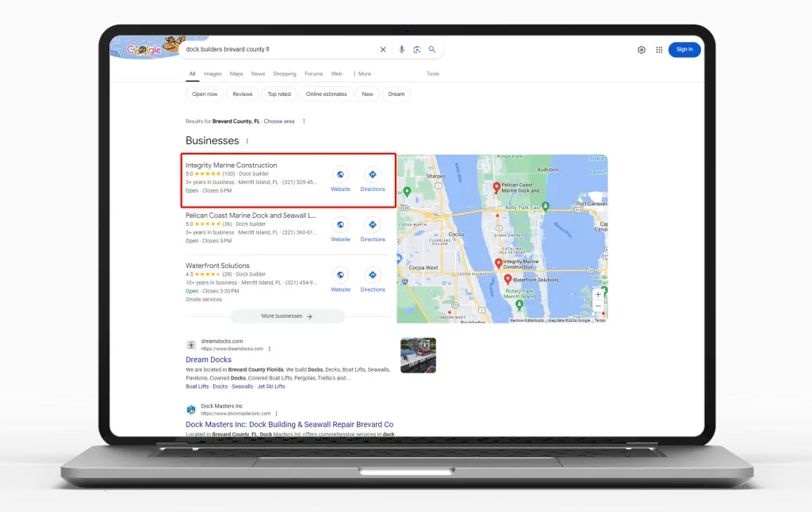Open Website icon for Waterfront Solutions

(340, 275)
